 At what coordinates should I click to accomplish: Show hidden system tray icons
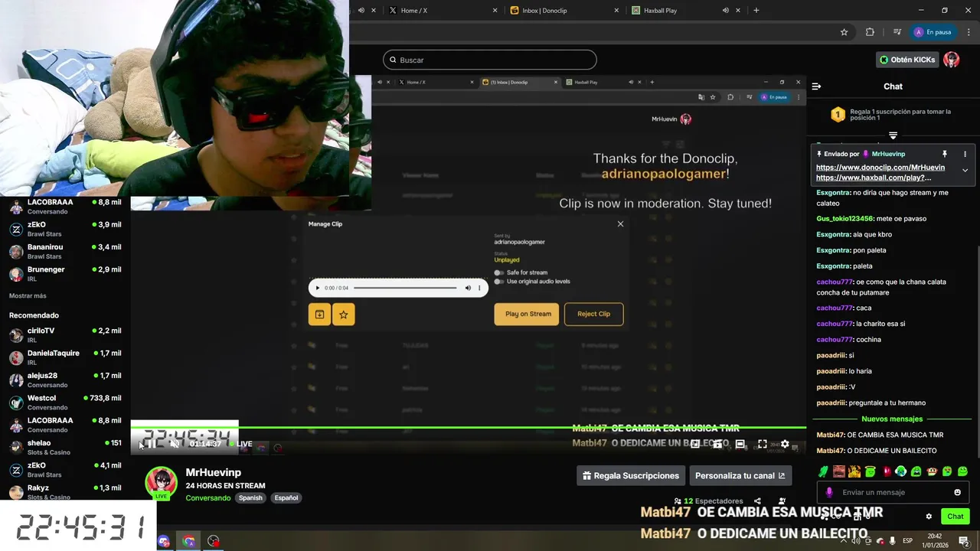tap(844, 541)
